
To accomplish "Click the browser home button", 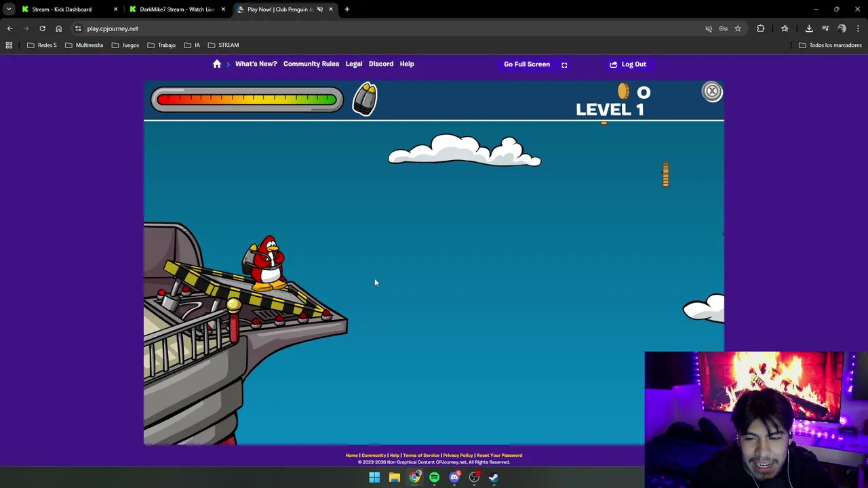I will (x=58, y=28).
